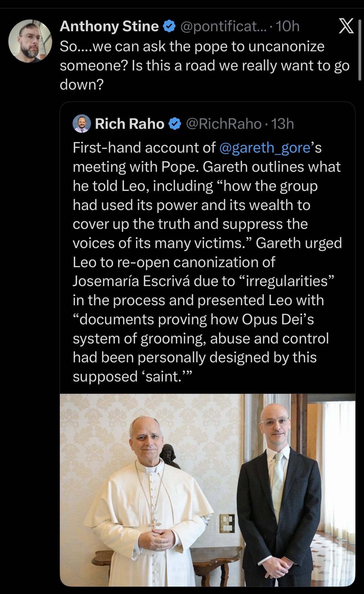Open the @gareth_gore mention link
The image size is (364, 594).
265,148
